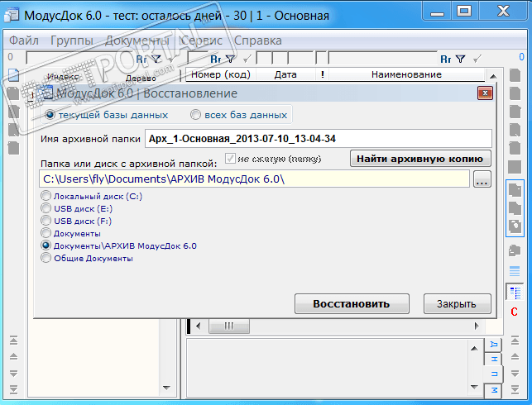Click 'Номер (код)' column header

(x=221, y=74)
